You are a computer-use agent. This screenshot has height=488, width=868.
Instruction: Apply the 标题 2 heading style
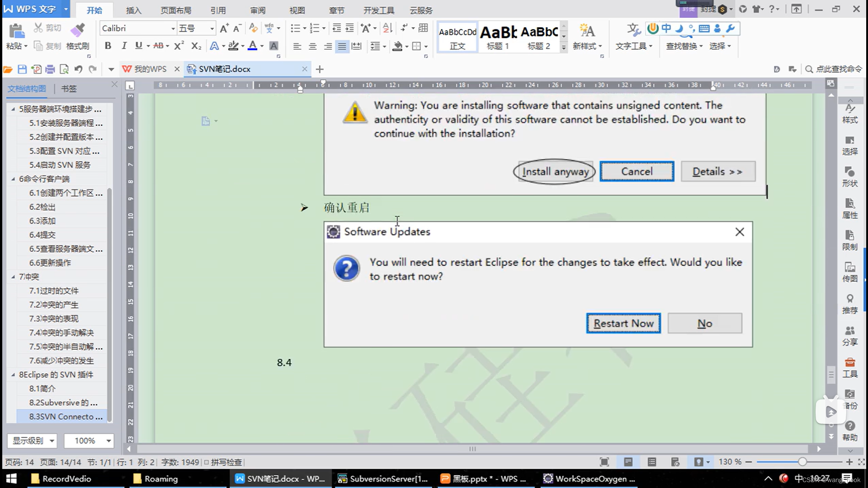click(539, 37)
